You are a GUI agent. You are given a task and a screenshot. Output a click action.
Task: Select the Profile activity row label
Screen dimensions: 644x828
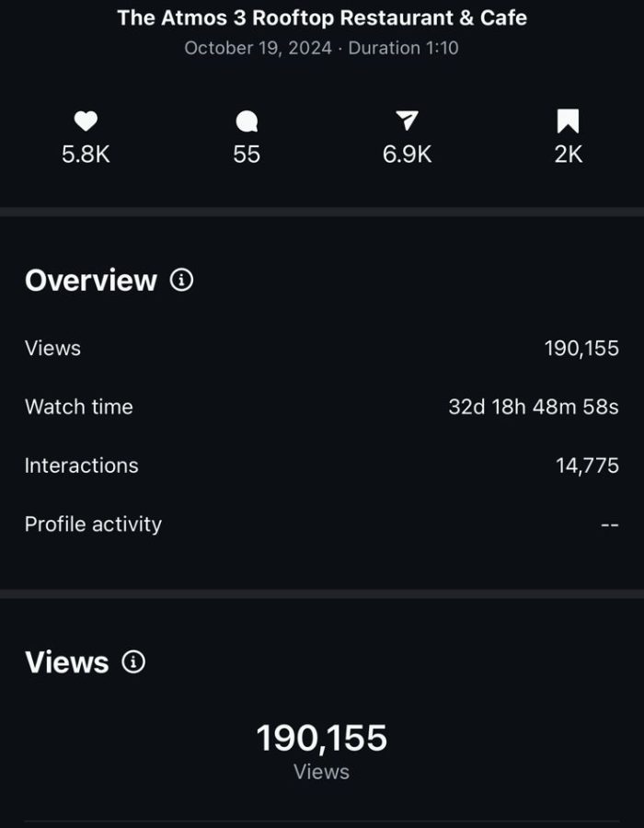[x=93, y=524]
